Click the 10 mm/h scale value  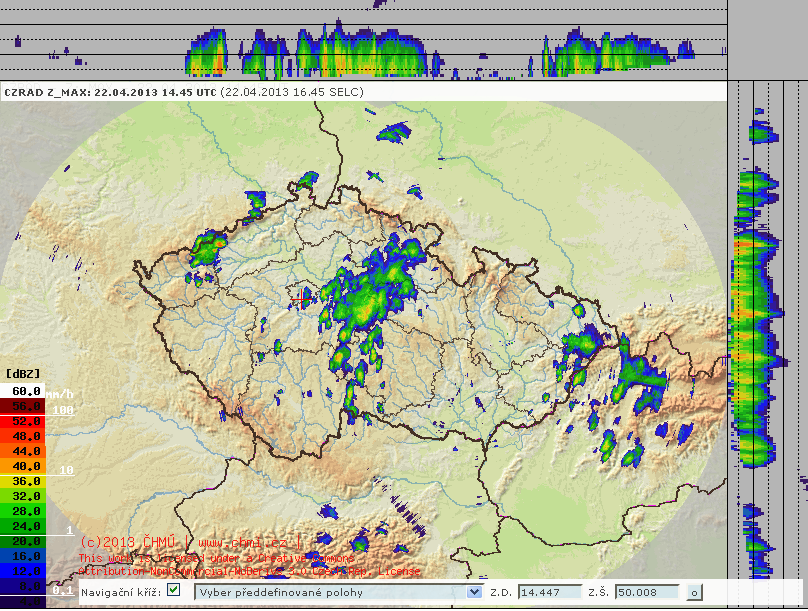click(x=66, y=470)
